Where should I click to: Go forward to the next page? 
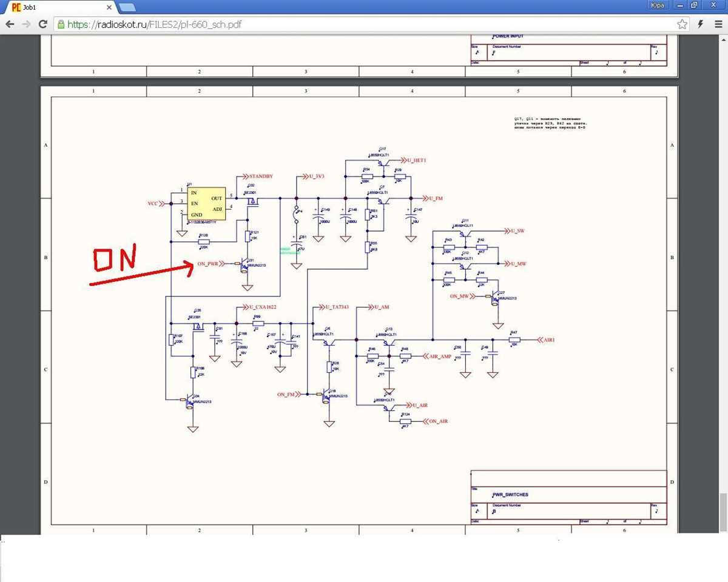(x=26, y=24)
